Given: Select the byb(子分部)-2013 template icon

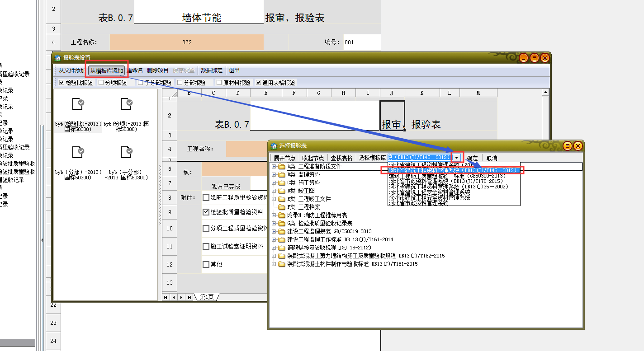Looking at the screenshot, I should point(127,152).
